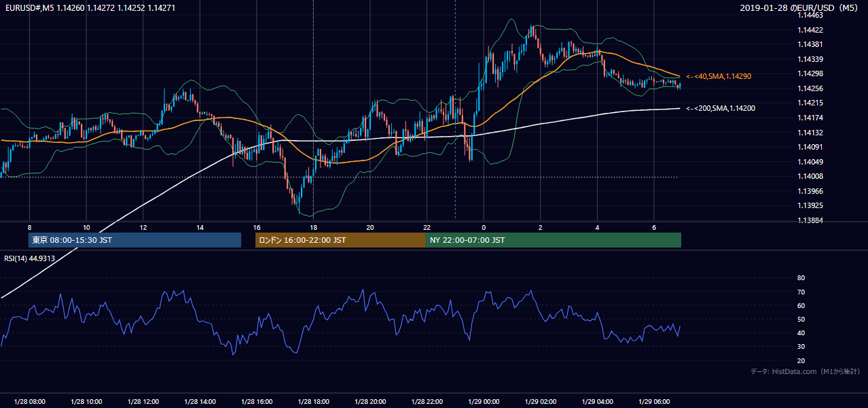Click the RSI scale level 70

(x=801, y=292)
